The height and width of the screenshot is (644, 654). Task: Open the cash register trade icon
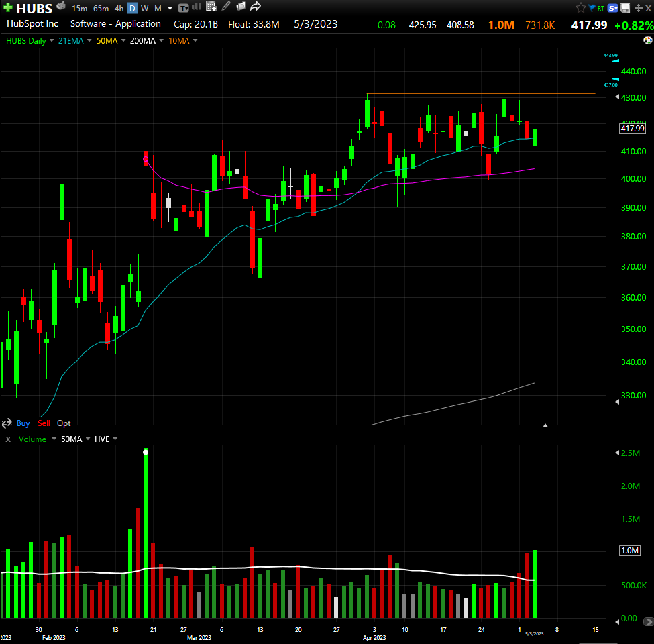[x=61, y=6]
